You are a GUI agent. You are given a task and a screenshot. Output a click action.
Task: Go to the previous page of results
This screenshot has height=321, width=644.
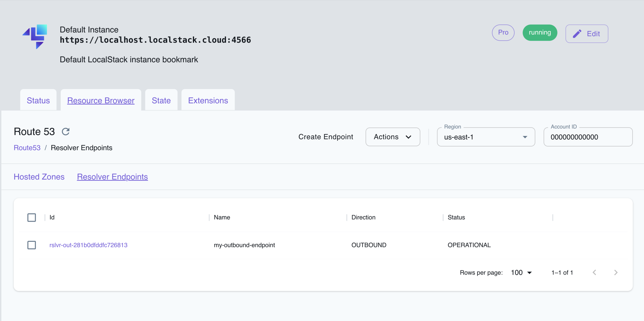595,273
